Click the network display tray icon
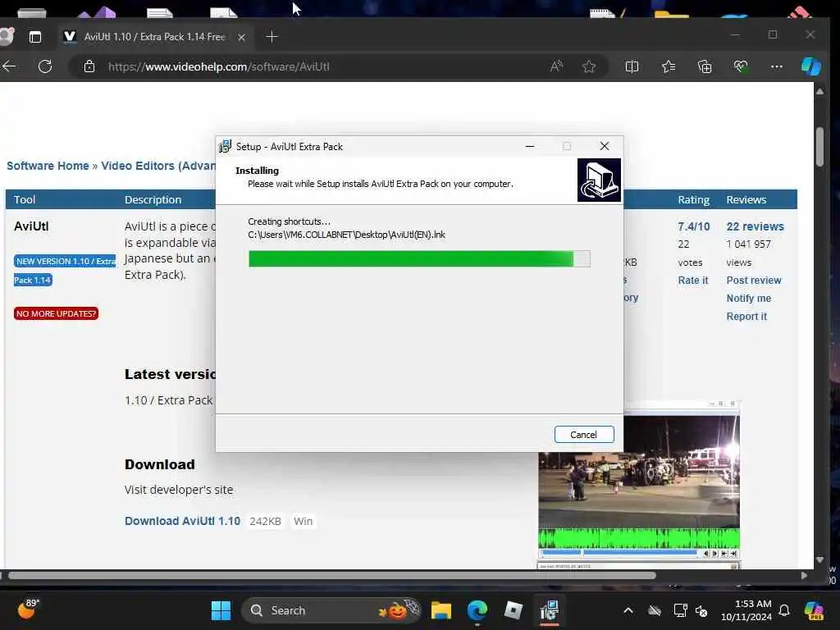Viewport: 840px width, 630px height. click(680, 610)
